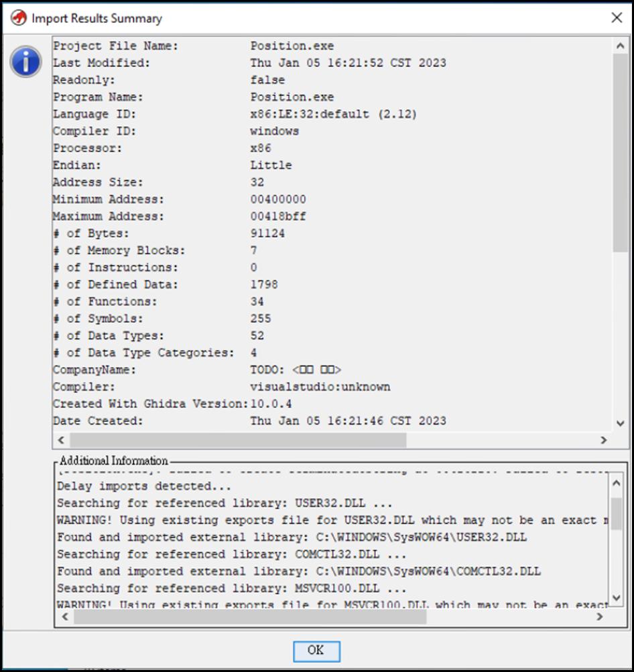Click summary pane scroll down arrow
This screenshot has height=672, width=634.
(620, 423)
